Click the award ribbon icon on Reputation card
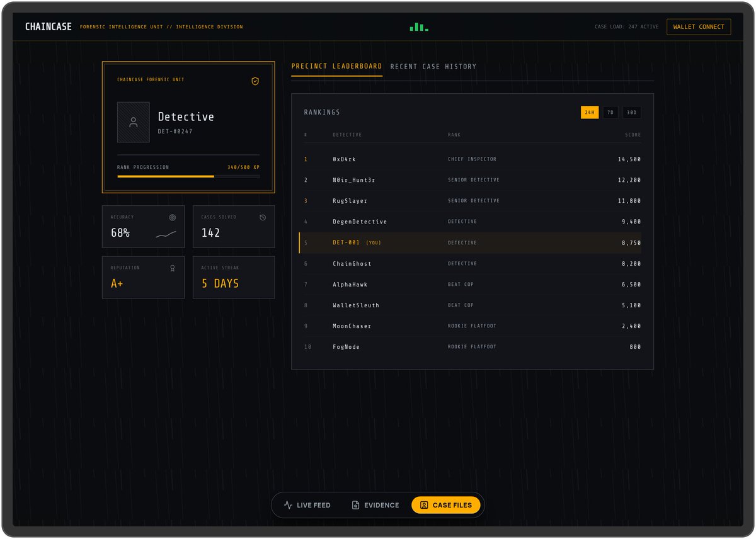The width and height of the screenshot is (756, 539). (x=173, y=268)
